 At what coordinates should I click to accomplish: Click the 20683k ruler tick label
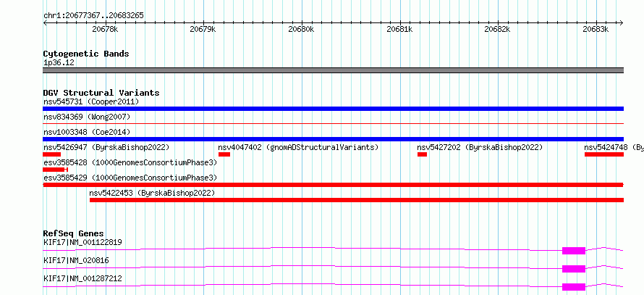[x=596, y=30]
